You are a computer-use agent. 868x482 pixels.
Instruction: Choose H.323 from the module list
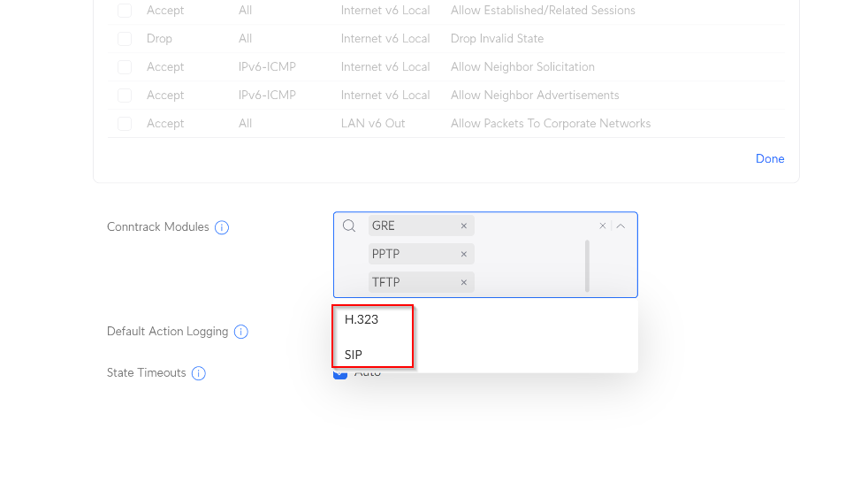tap(362, 320)
